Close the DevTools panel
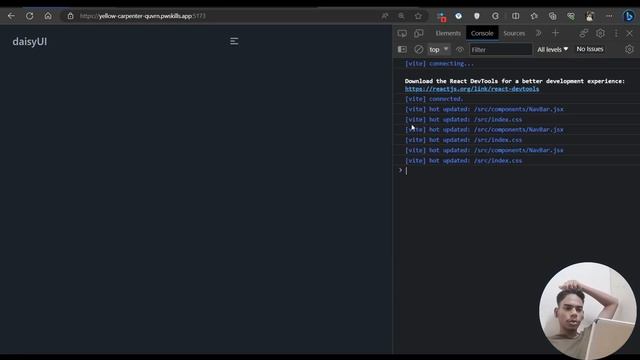This screenshot has height=360, width=640. pyautogui.click(x=629, y=33)
